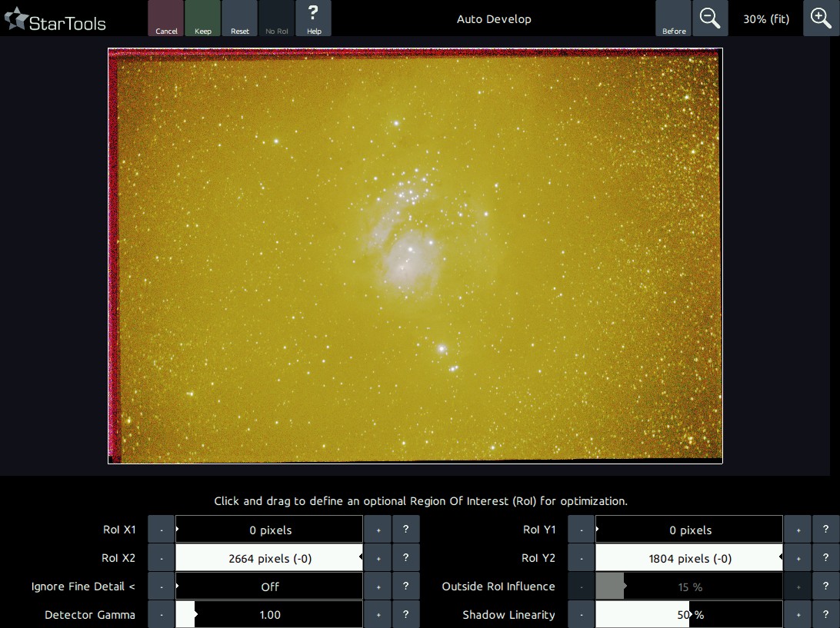Click the Reset button
This screenshot has width=840, height=628.
click(x=240, y=18)
